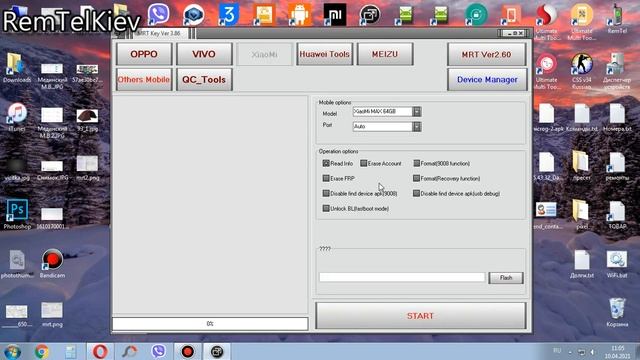Open the Others Mobile tab
640x360 pixels.
coord(144,80)
